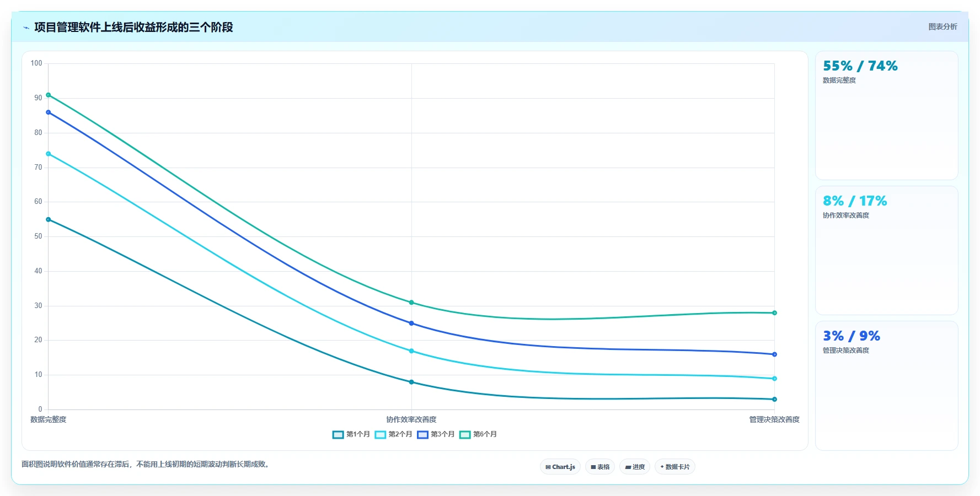Click the 第2个月 point at 协作效率改善度 (17)
This screenshot has width=980, height=496.
[411, 351]
